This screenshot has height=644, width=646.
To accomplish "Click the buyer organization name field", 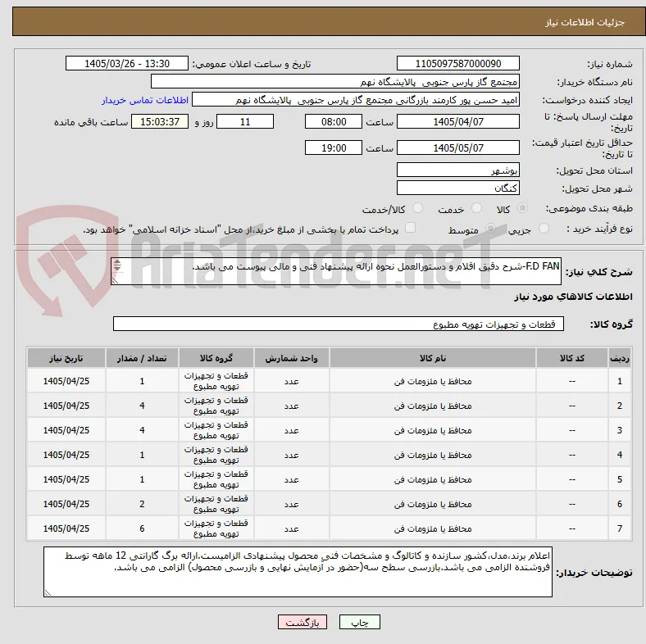I will 335,82.
